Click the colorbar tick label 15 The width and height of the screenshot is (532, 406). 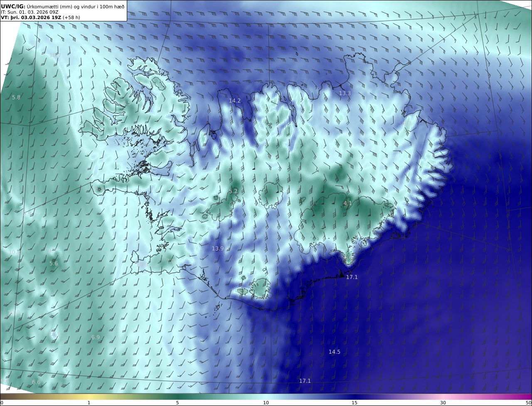coord(355,403)
